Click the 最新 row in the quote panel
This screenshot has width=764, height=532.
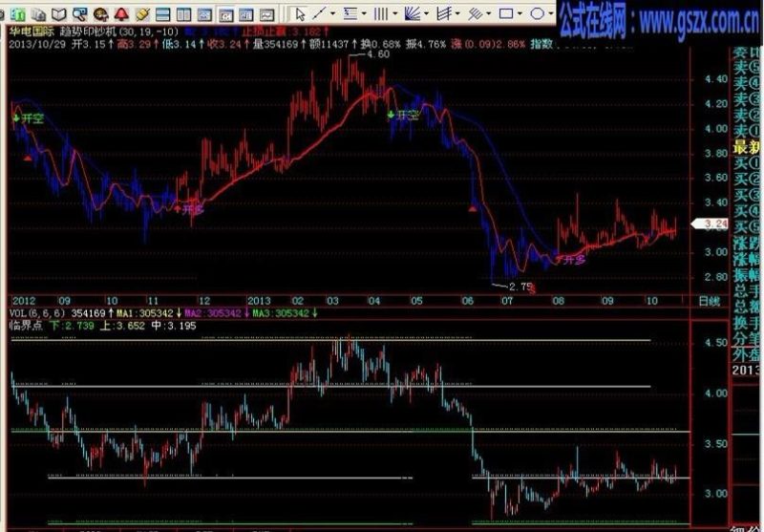pos(748,146)
